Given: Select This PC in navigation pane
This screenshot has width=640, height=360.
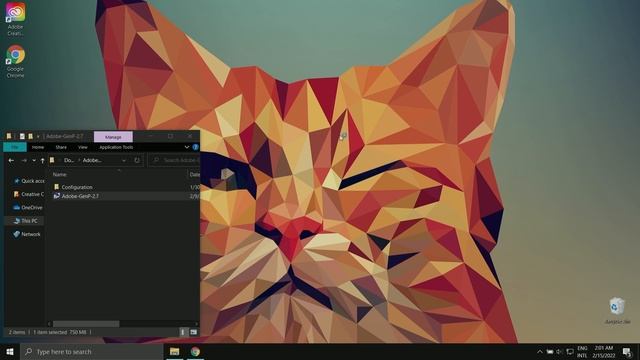Looking at the screenshot, I should [x=25, y=221].
